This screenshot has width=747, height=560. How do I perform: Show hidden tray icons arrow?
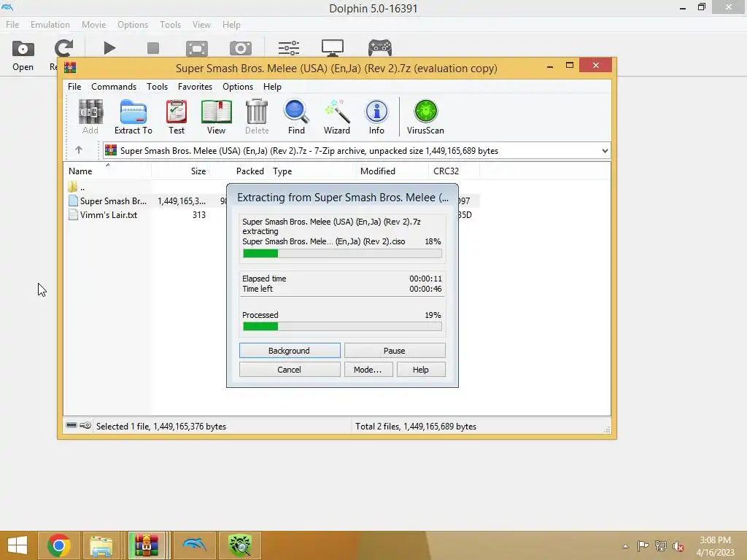(x=625, y=546)
